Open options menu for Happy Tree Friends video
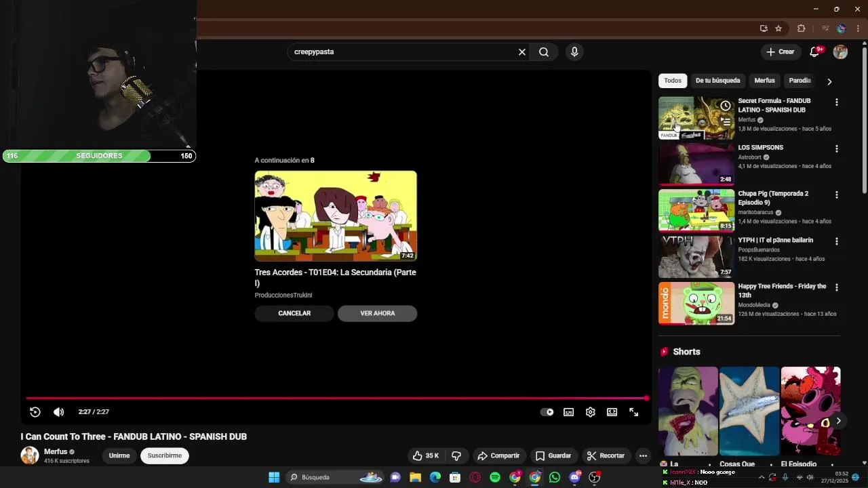Viewport: 868px width, 488px height. [x=836, y=287]
